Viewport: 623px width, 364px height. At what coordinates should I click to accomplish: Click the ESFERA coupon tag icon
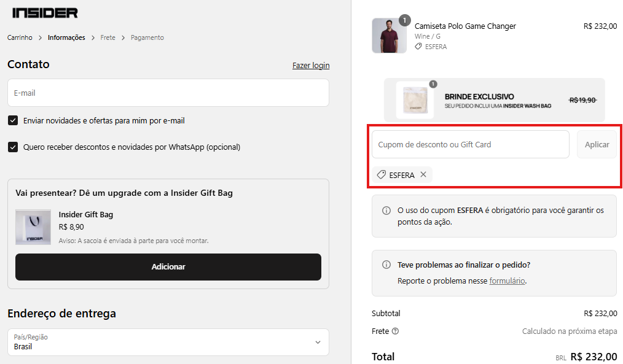pyautogui.click(x=382, y=175)
